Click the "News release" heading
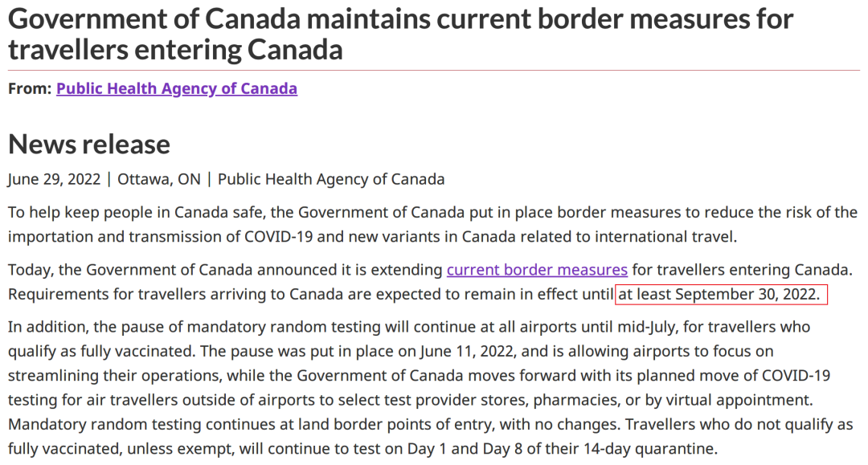Viewport: 868px width, 465px height. tap(89, 144)
